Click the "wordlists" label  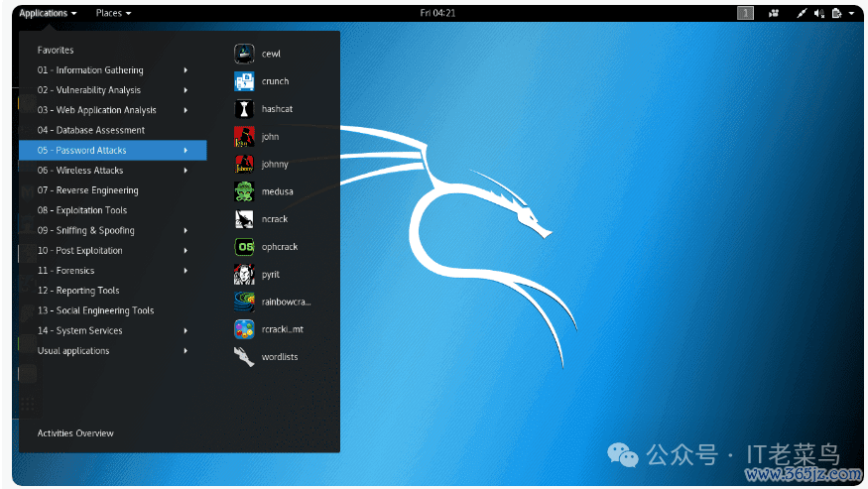pyautogui.click(x=280, y=357)
